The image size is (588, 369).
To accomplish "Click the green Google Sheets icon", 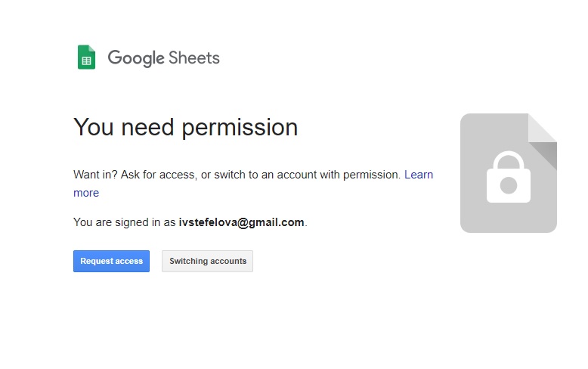I will point(86,57).
